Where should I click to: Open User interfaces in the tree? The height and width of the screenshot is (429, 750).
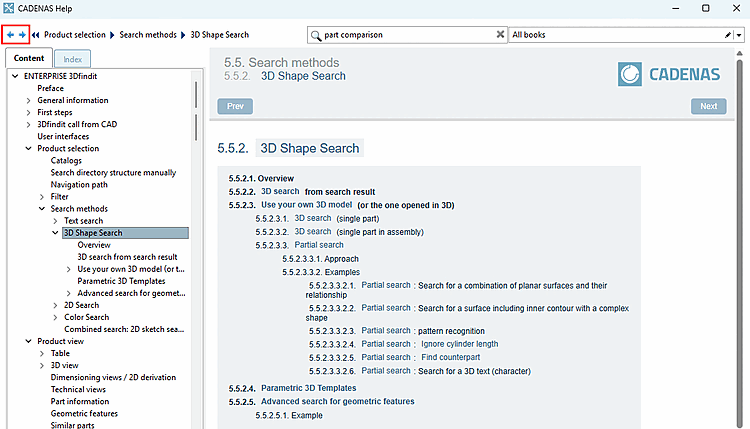coord(63,136)
